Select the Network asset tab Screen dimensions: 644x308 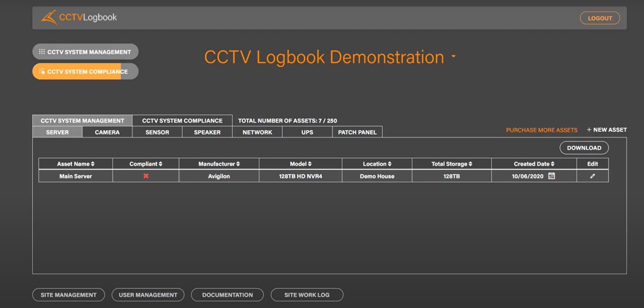[257, 132]
